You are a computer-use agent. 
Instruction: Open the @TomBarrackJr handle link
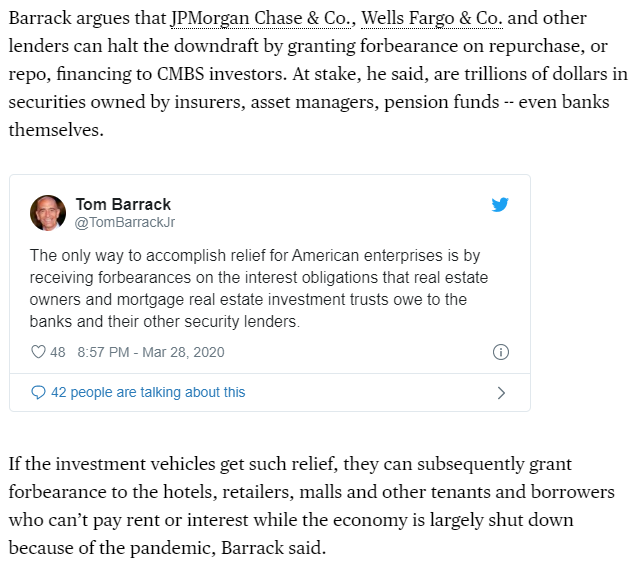tap(124, 222)
